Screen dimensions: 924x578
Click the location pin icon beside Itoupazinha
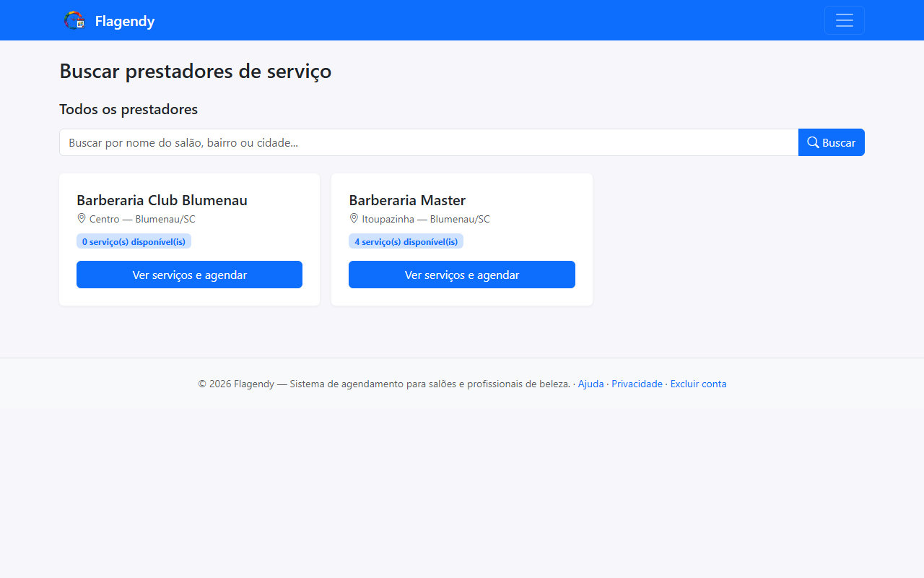tap(354, 218)
